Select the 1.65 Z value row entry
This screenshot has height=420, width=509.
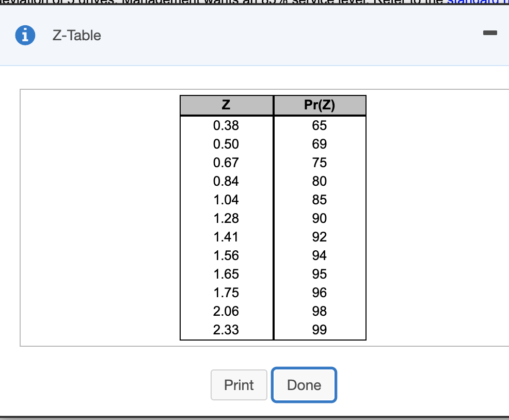[226, 274]
